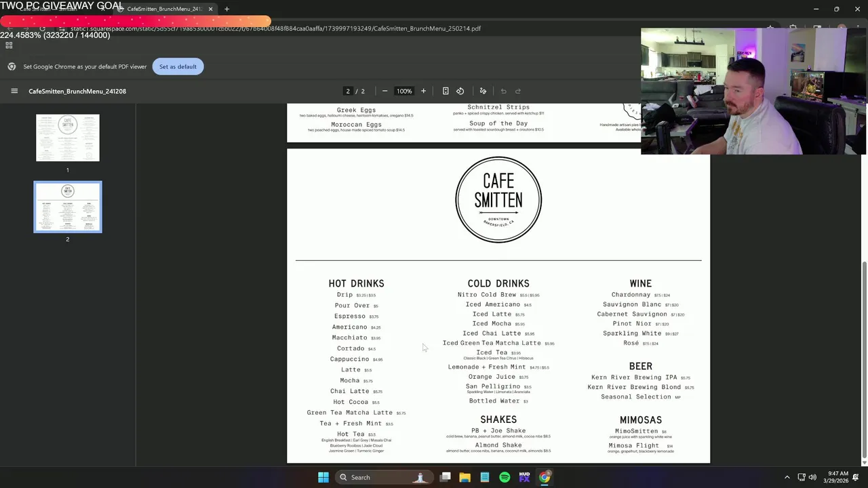Image resolution: width=868 pixels, height=488 pixels.
Task: Click the COLD DRINKS heading
Action: 498,283
